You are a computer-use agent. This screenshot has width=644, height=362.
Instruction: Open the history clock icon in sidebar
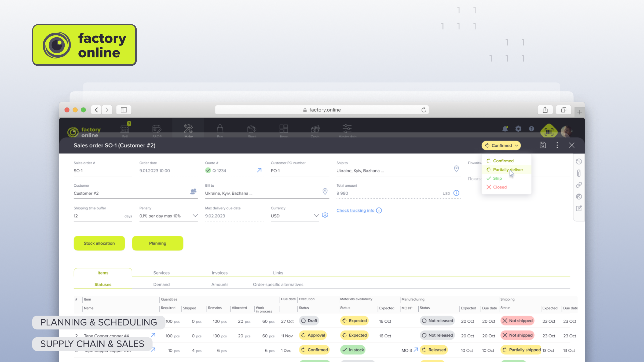[579, 161]
